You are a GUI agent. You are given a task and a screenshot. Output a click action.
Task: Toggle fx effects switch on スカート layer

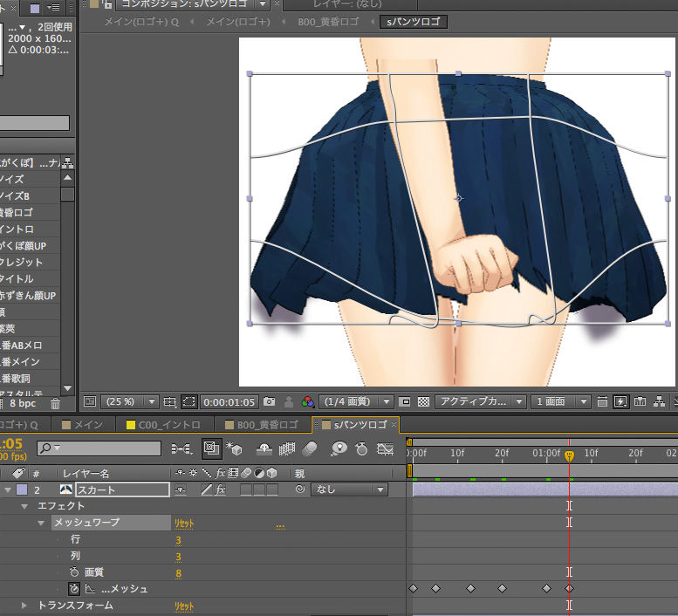click(221, 489)
